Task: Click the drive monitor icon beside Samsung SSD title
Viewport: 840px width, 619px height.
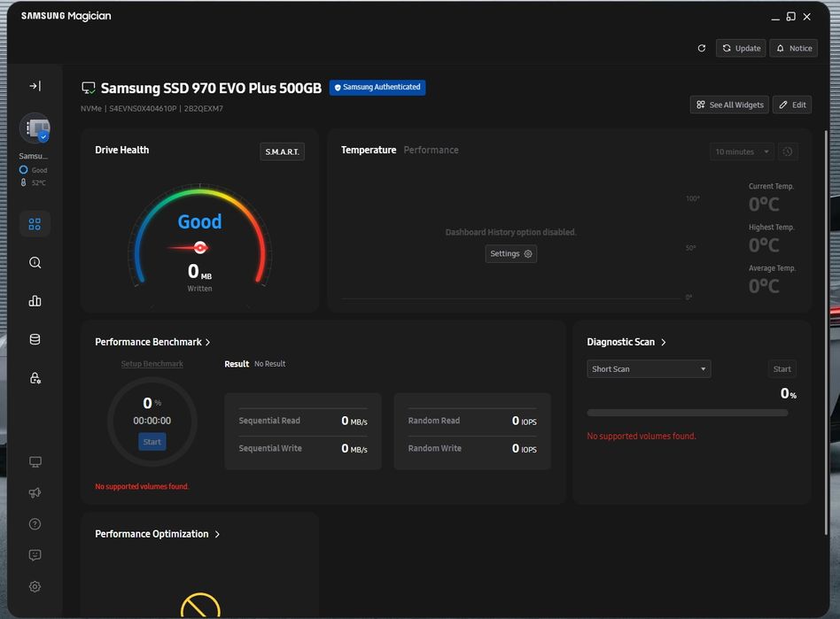Action: [89, 88]
